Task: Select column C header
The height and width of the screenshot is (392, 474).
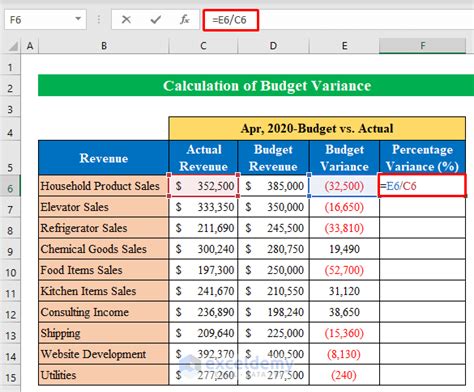Action: point(203,46)
